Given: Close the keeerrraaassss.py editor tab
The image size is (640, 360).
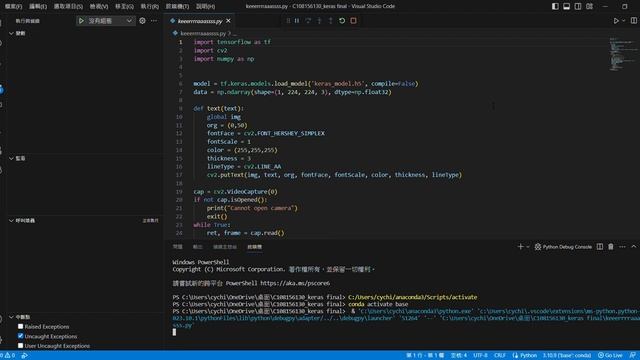Looking at the screenshot, I should (x=228, y=21).
